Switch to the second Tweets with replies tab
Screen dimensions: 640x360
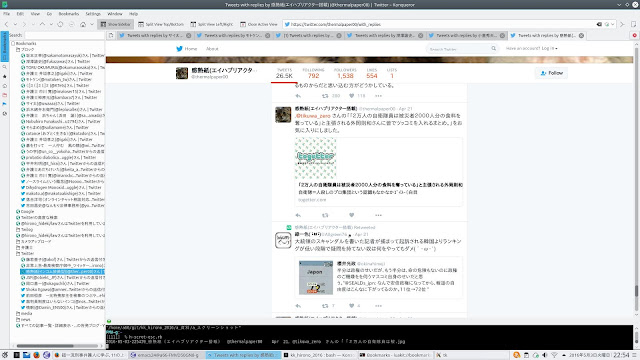[233, 36]
